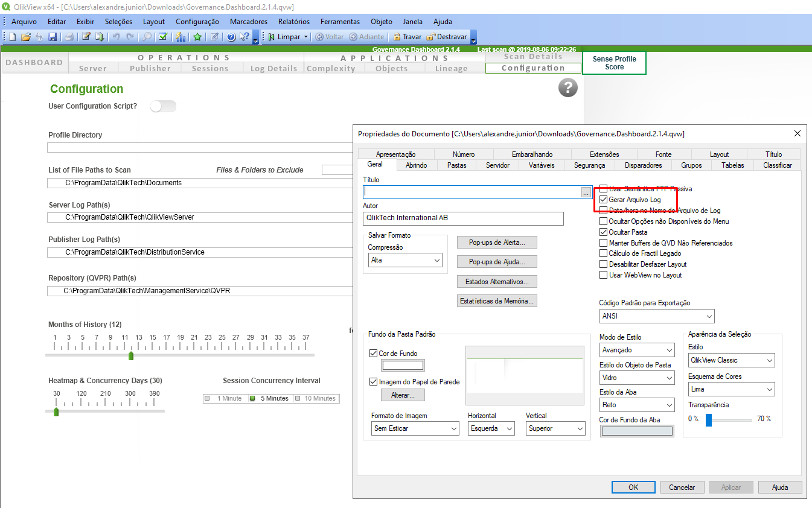The width and height of the screenshot is (812, 508).
Task: Uncheck Gerar Arquivo Log checkbox
Action: pyautogui.click(x=603, y=200)
